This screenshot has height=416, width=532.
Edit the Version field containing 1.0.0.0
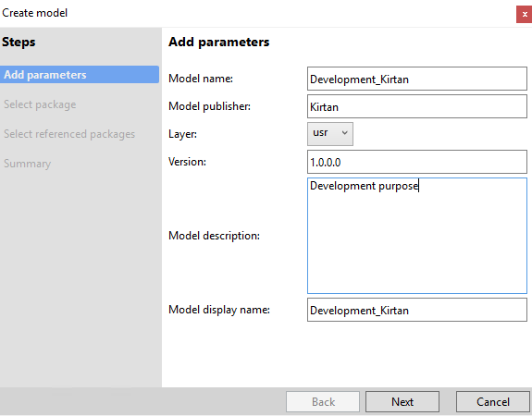417,162
